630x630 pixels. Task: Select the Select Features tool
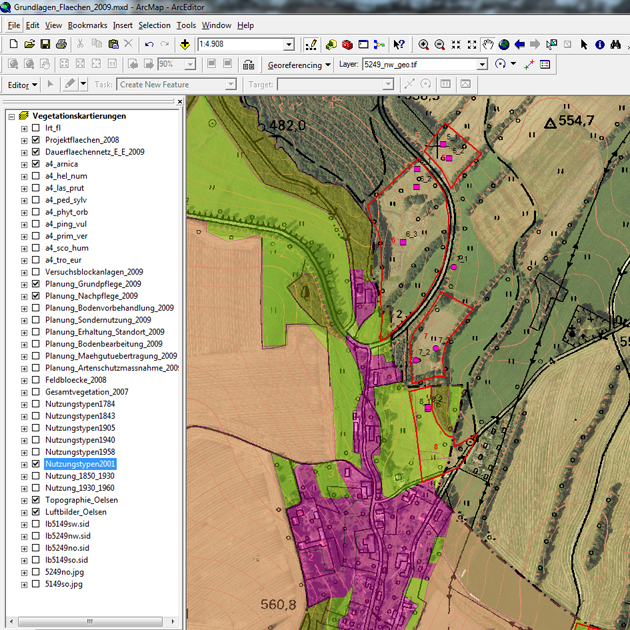(x=551, y=44)
